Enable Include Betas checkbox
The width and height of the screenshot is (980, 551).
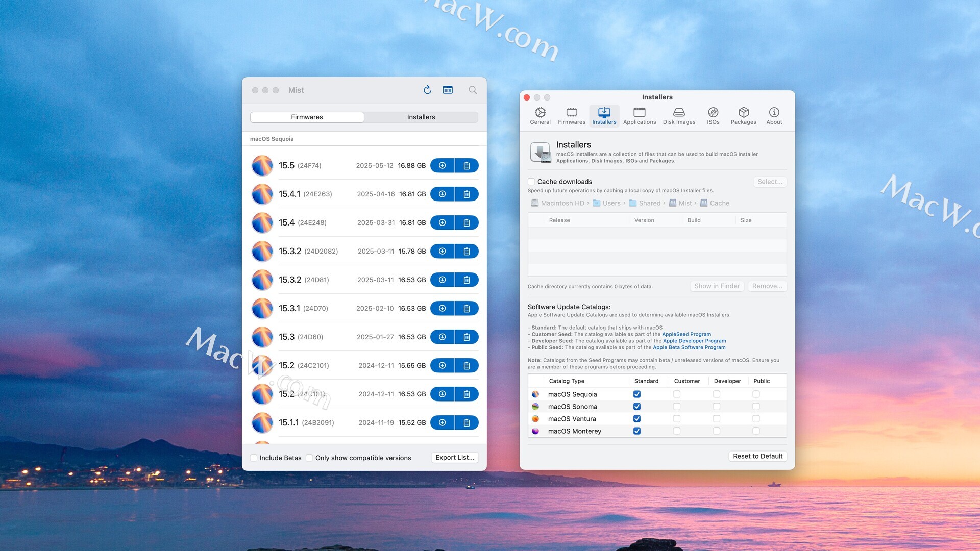(x=254, y=458)
